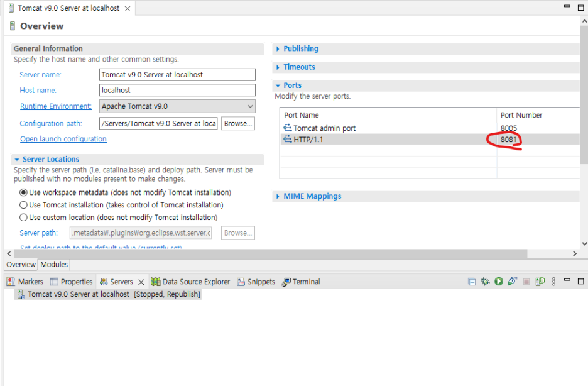
Task: Click the Port Number column header
Action: 538,115
